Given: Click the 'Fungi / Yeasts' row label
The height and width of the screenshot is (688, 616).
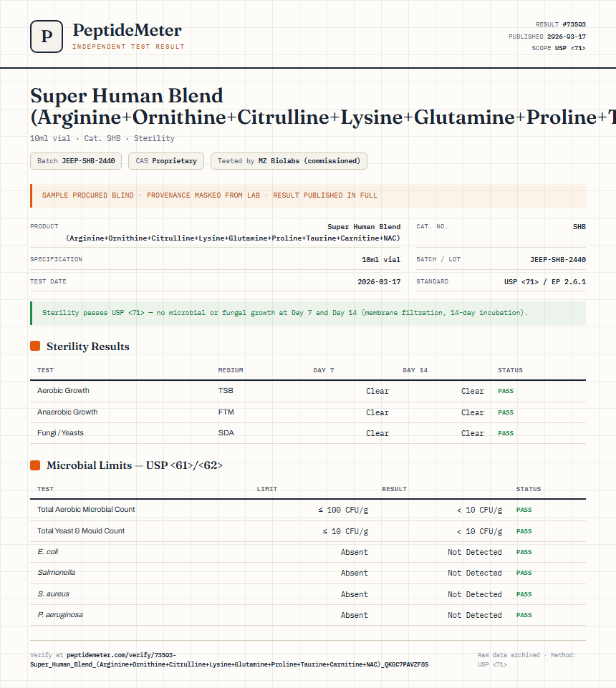Looking at the screenshot, I should point(60,432).
